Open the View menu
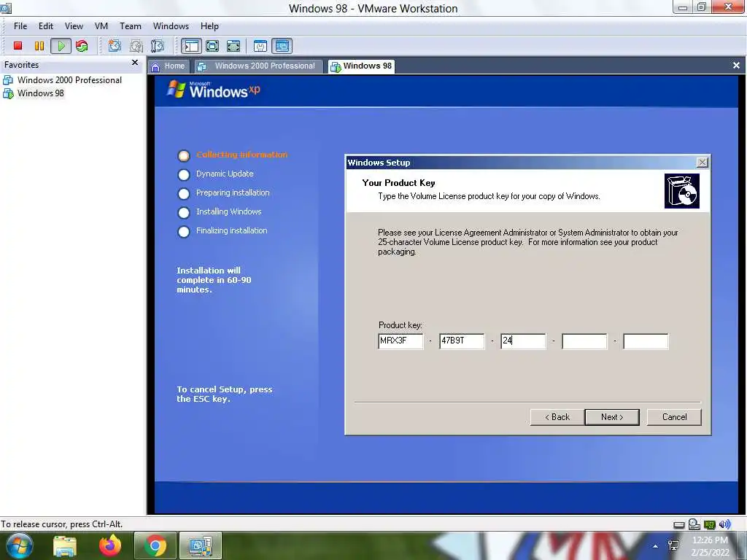Screen dimensions: 747x560 pos(74,26)
